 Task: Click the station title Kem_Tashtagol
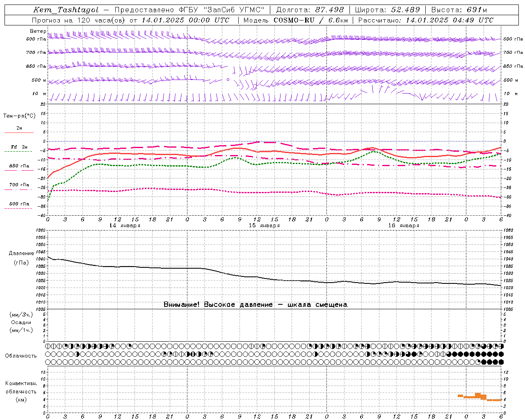[x=66, y=10]
